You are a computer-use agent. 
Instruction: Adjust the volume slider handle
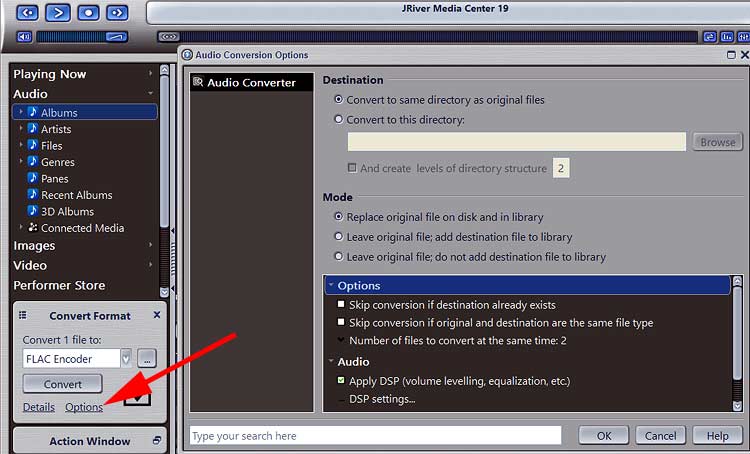tap(116, 37)
